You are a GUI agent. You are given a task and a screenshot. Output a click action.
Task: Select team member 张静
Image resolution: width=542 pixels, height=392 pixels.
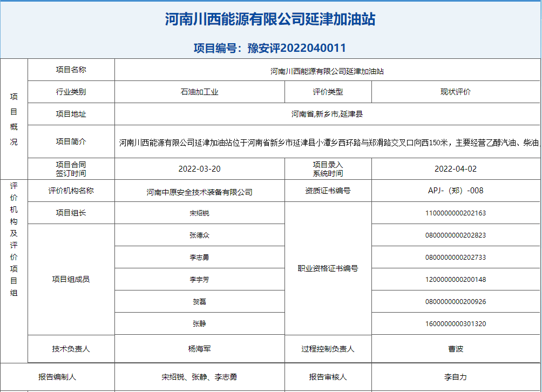199,324
